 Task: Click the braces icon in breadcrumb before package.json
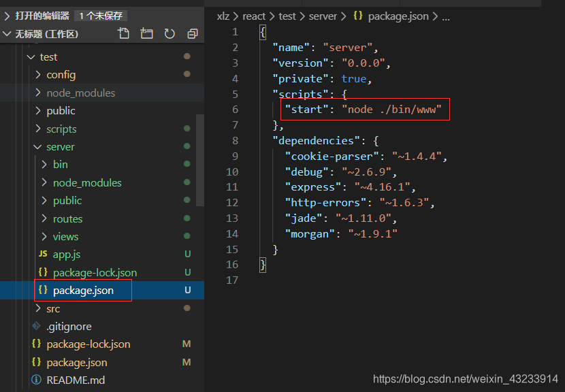(x=358, y=16)
